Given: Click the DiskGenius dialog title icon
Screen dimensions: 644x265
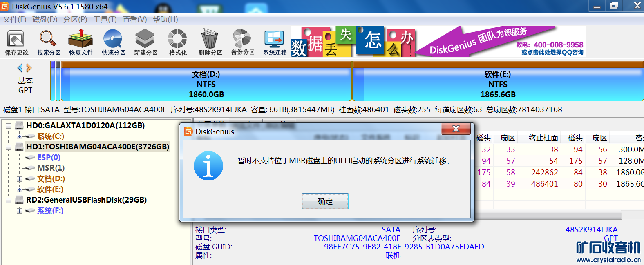Looking at the screenshot, I should (x=188, y=131).
